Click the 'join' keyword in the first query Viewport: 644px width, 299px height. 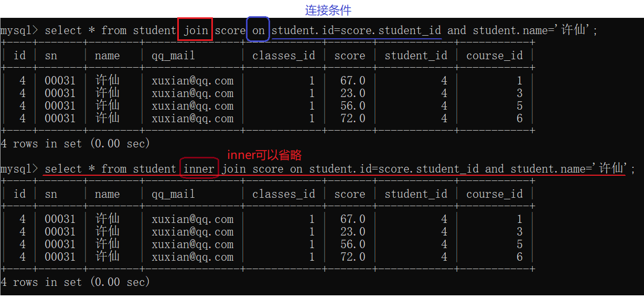[x=196, y=30]
